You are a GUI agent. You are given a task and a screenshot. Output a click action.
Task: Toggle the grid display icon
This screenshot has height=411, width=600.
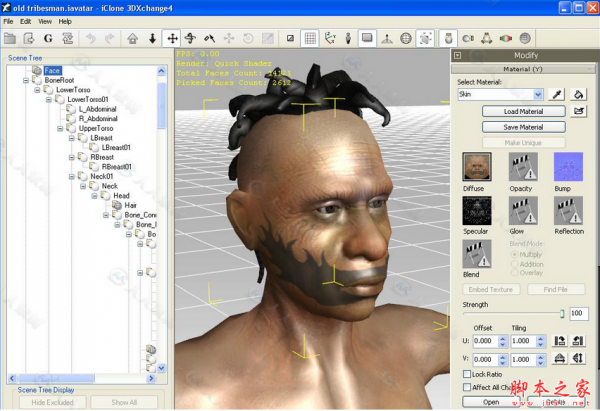310,39
